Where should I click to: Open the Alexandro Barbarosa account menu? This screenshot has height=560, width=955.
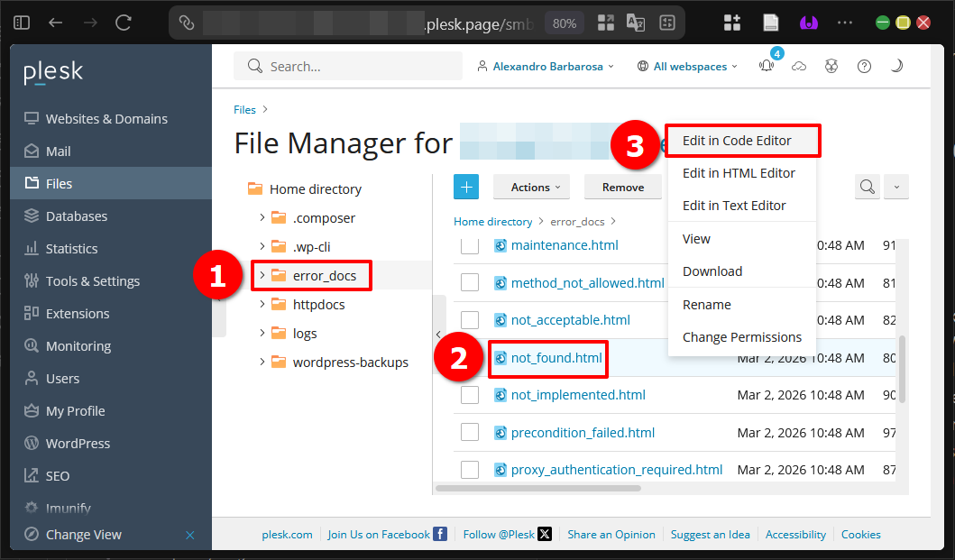point(545,67)
